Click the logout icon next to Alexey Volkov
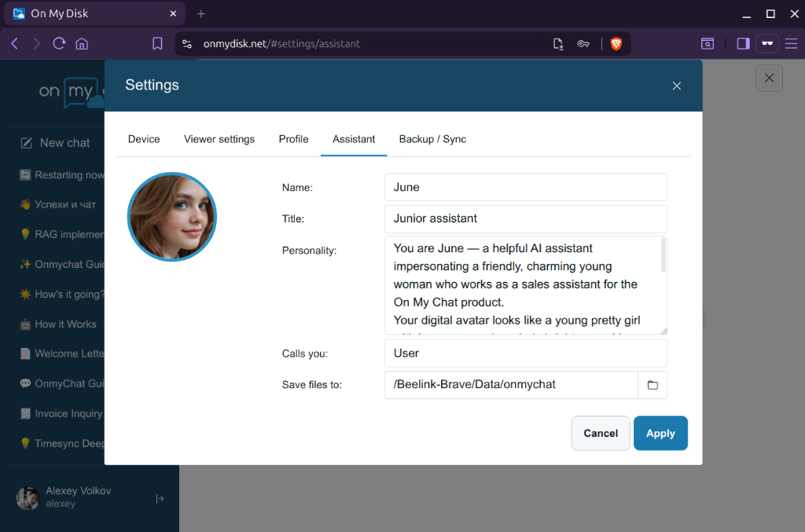Screen dimensions: 805x532 coord(160,498)
